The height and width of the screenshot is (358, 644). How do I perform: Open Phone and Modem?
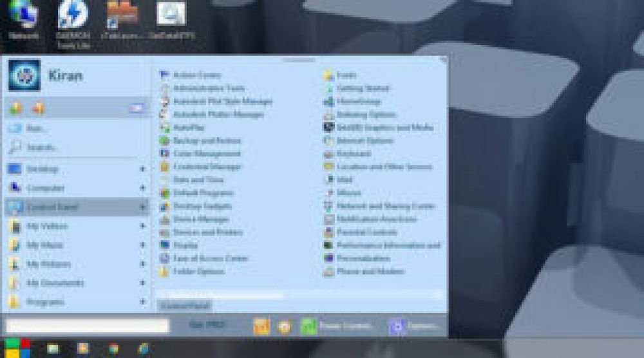[x=364, y=272]
